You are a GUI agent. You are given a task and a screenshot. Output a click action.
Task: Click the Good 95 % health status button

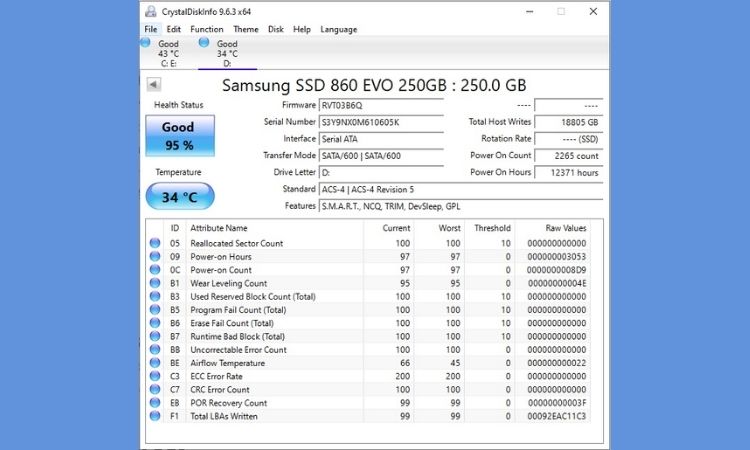pos(179,135)
